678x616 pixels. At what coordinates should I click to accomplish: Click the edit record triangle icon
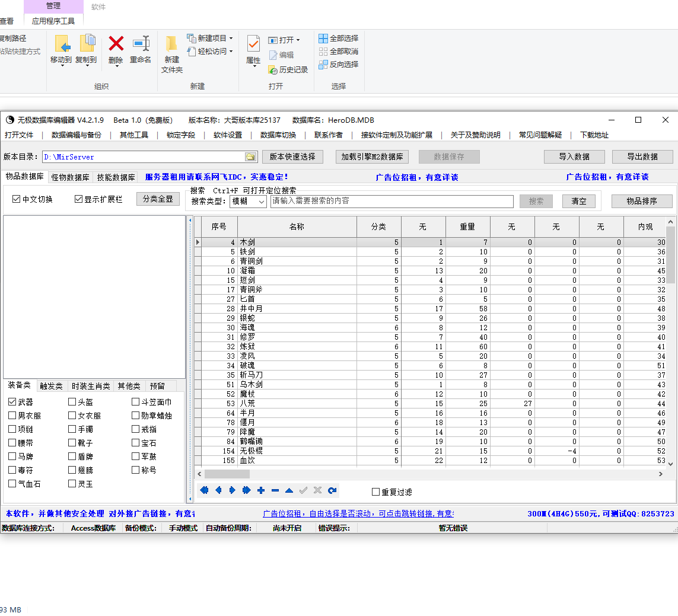289,490
